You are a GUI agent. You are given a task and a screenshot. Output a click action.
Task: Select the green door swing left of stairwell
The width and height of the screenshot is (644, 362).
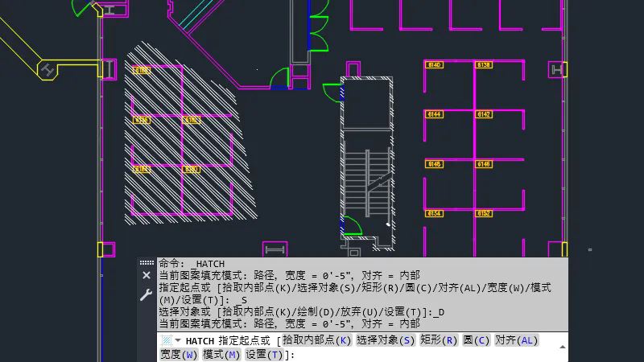click(332, 93)
